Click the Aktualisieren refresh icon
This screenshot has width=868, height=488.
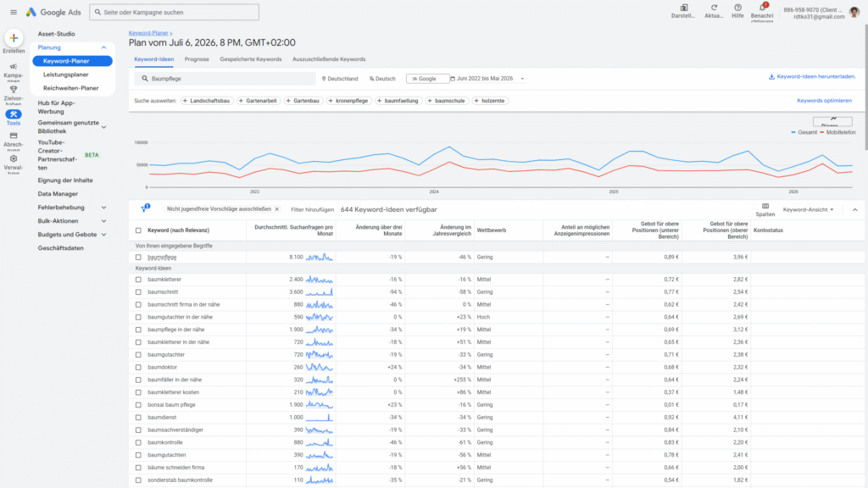[714, 8]
